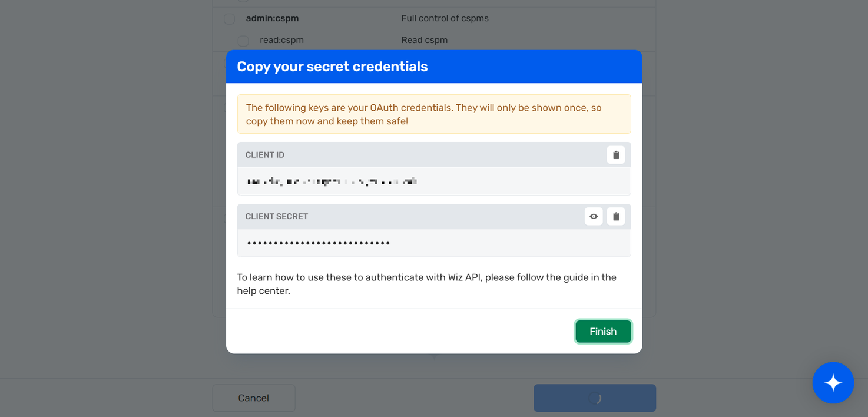Image resolution: width=868 pixels, height=417 pixels.
Task: Click the loading spinner on the blue button
Action: tap(595, 398)
